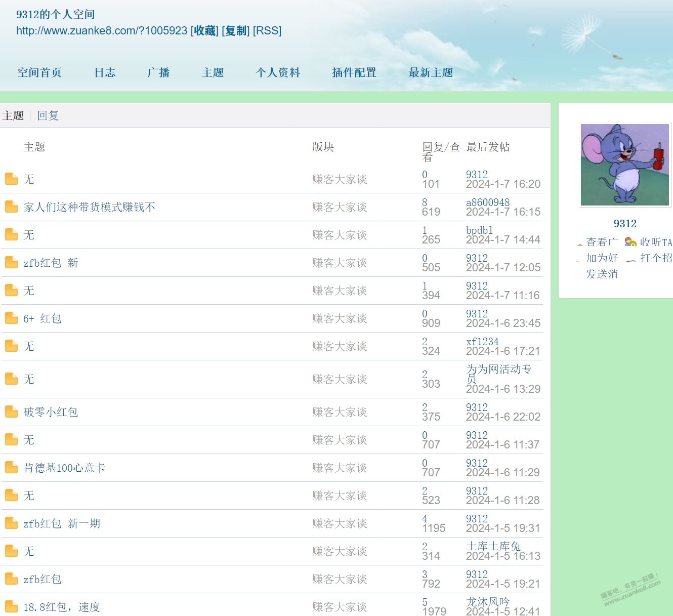This screenshot has height=616, width=673.
Task: Click the timestamp 2024-1-6 23:45
Action: (x=503, y=323)
